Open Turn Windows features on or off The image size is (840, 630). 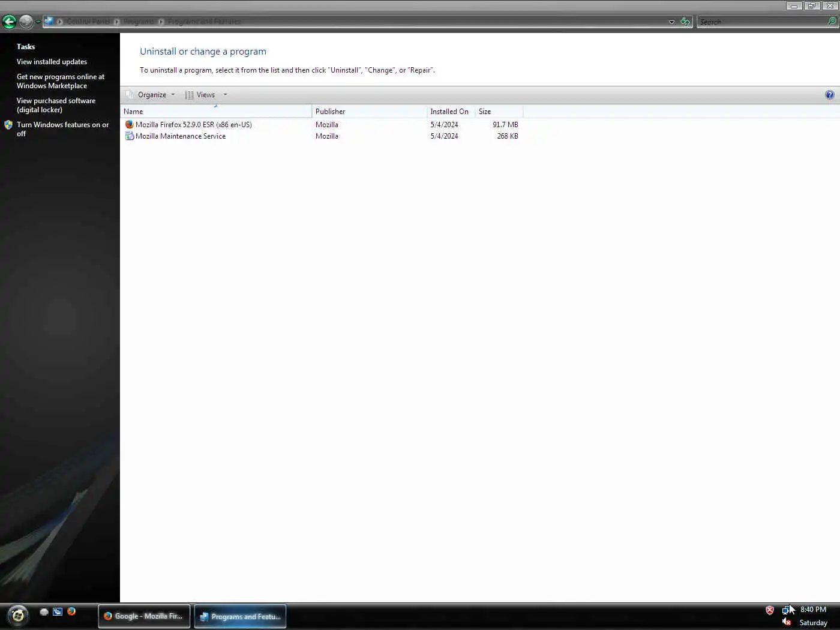62,129
